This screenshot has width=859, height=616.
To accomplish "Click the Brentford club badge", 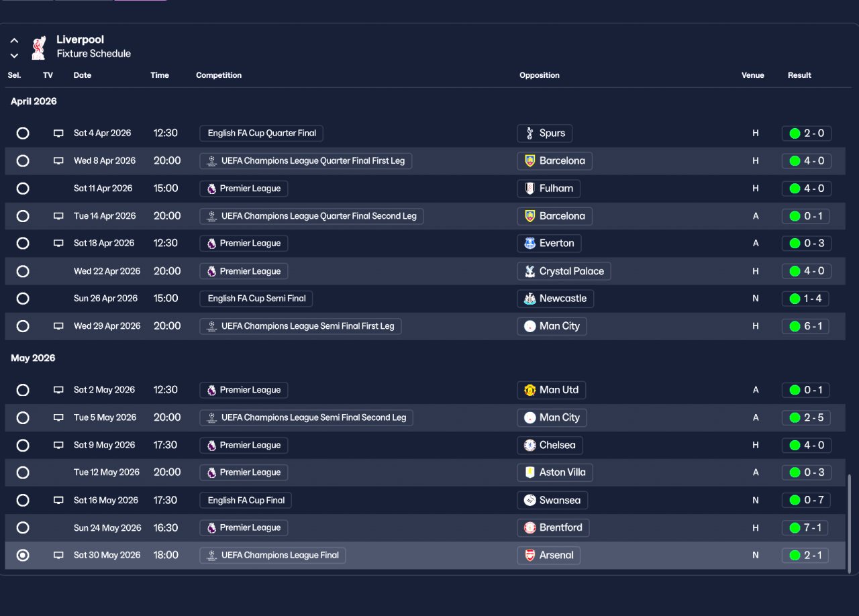I will pos(530,528).
